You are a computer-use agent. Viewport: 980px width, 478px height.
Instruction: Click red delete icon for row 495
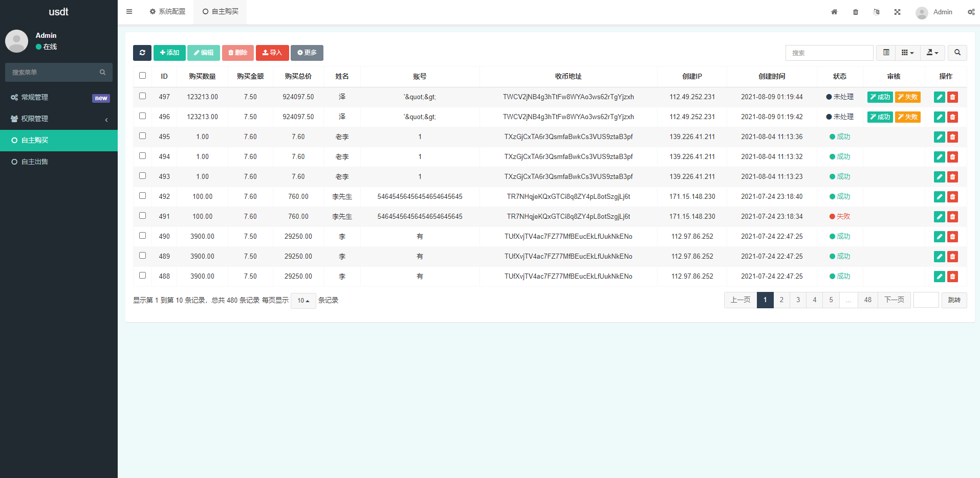[x=952, y=137]
